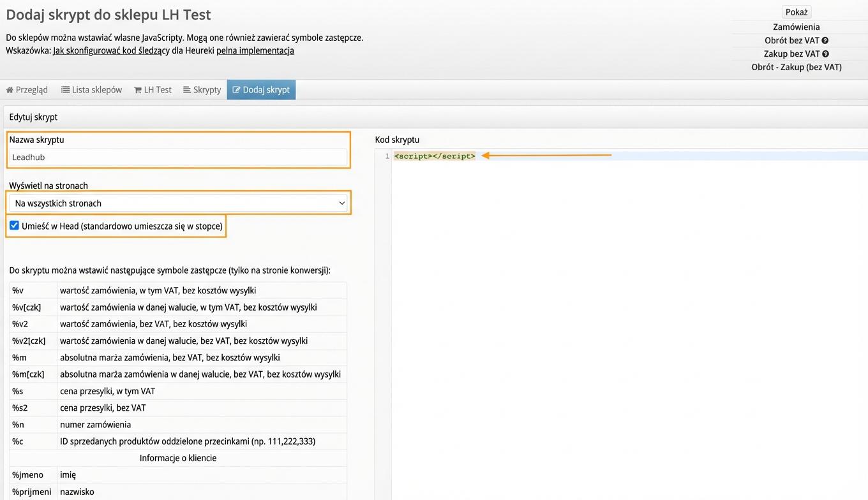Click 'cena przesyłki, w tym VAT' description
Viewport: 868px width, 500px height.
point(107,391)
